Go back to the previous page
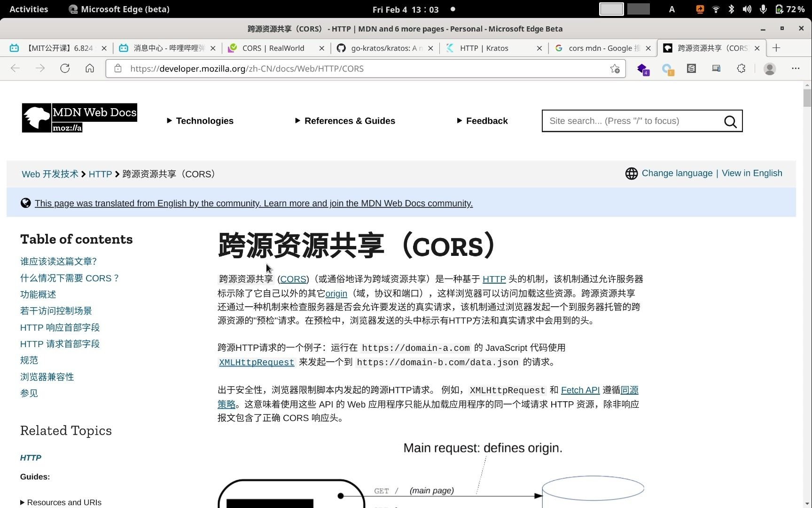Viewport: 812px width, 508px height. [x=15, y=69]
